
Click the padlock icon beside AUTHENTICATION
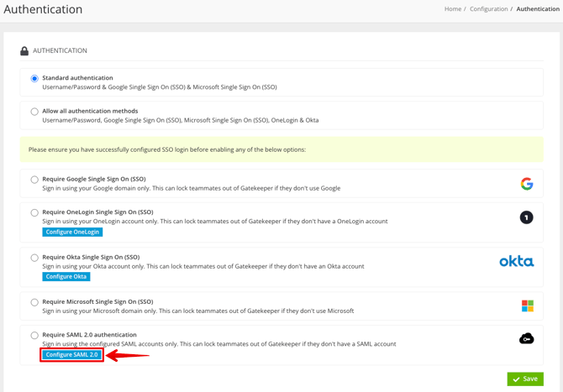[x=24, y=51]
